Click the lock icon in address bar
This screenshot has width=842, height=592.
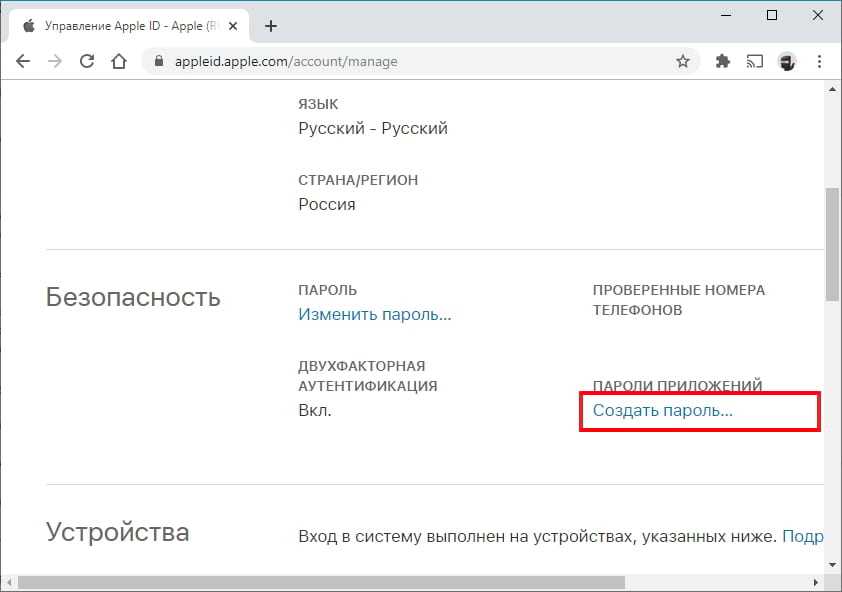(158, 61)
